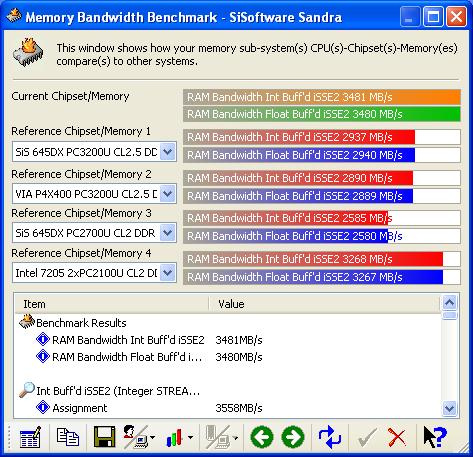Click the green current Float 3480 MB/s bar
The height and width of the screenshot is (457, 473).
point(322,114)
